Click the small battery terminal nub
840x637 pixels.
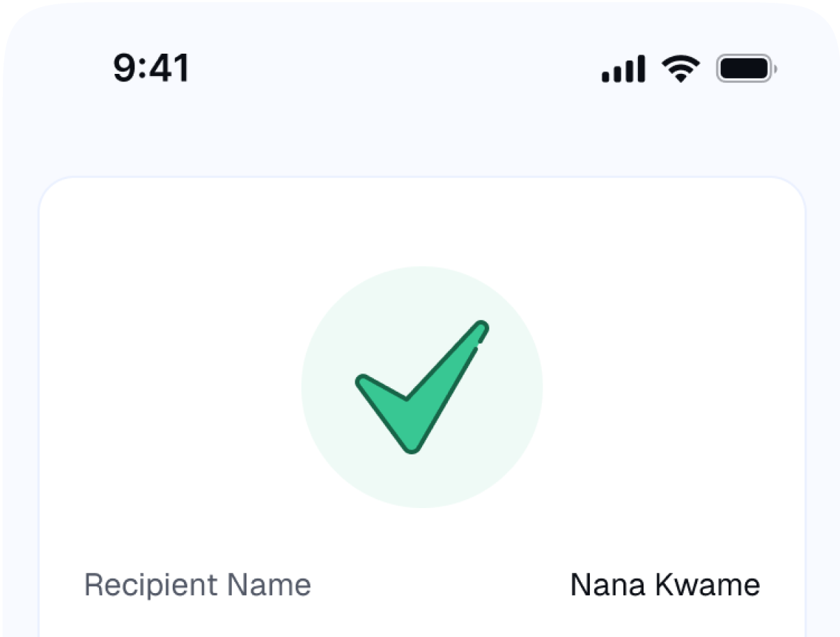click(x=776, y=69)
